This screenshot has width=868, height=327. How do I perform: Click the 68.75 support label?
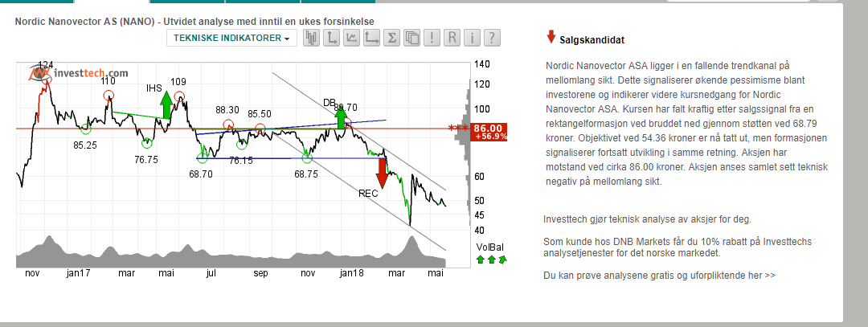[x=306, y=174]
